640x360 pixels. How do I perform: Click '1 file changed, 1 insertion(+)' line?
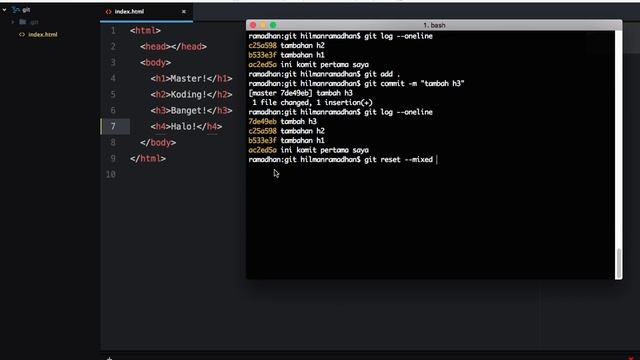[x=312, y=102]
